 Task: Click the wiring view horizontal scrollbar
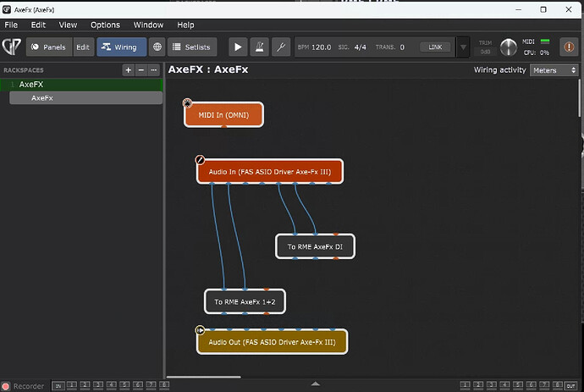(x=203, y=377)
